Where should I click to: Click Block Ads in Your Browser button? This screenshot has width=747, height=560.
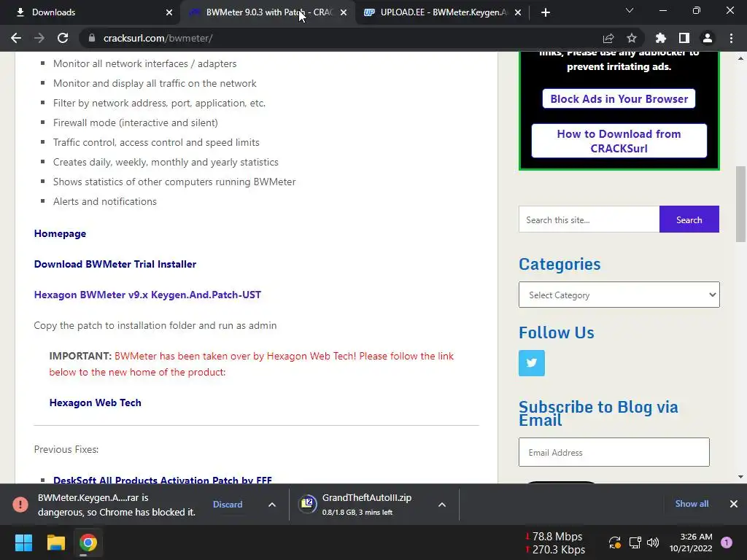click(619, 98)
